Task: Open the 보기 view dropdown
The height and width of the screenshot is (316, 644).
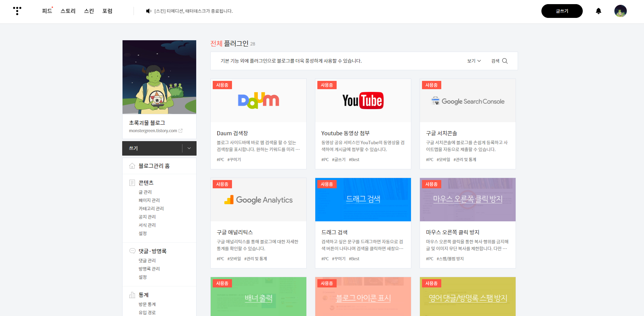Action: pos(474,61)
